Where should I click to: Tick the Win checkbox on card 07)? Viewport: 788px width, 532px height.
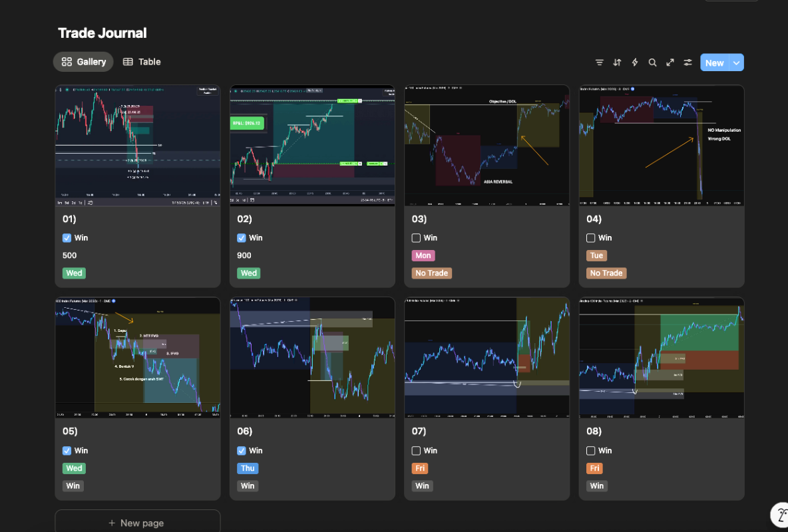(416, 451)
